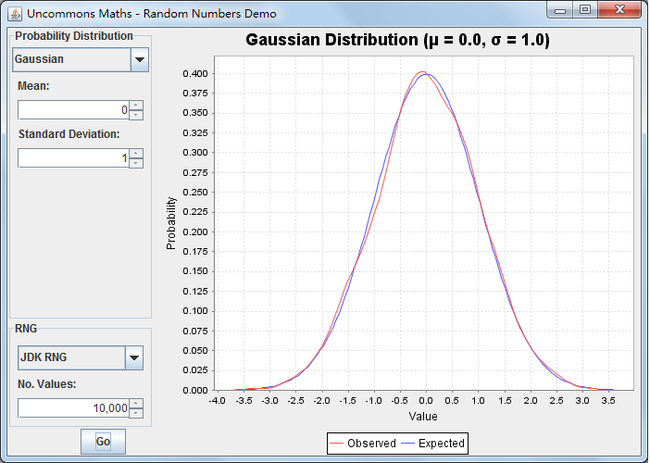Increment the Standard Deviation spinner up
Image resolution: width=650 pixels, height=463 pixels.
click(x=136, y=153)
